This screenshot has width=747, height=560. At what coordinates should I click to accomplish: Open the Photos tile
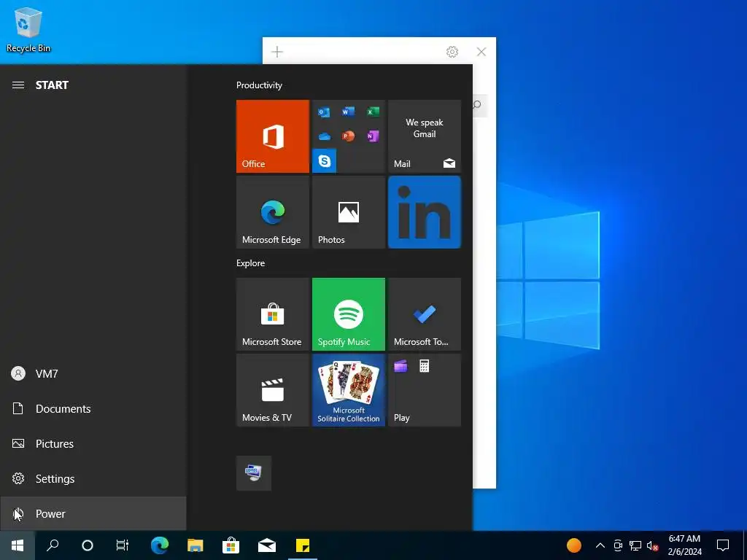point(348,212)
